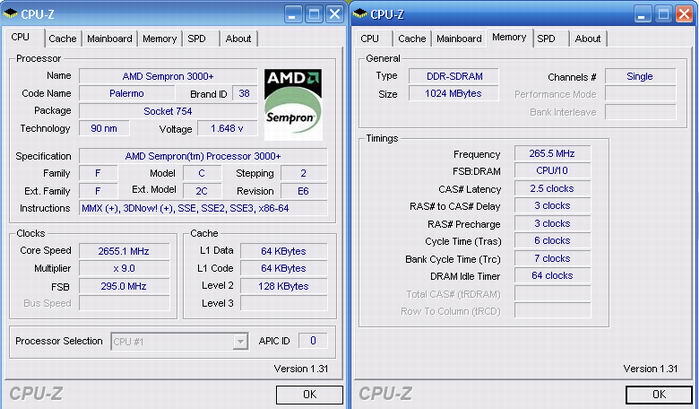Select the Memory tab in the right window
This screenshot has width=699, height=409.
click(509, 37)
